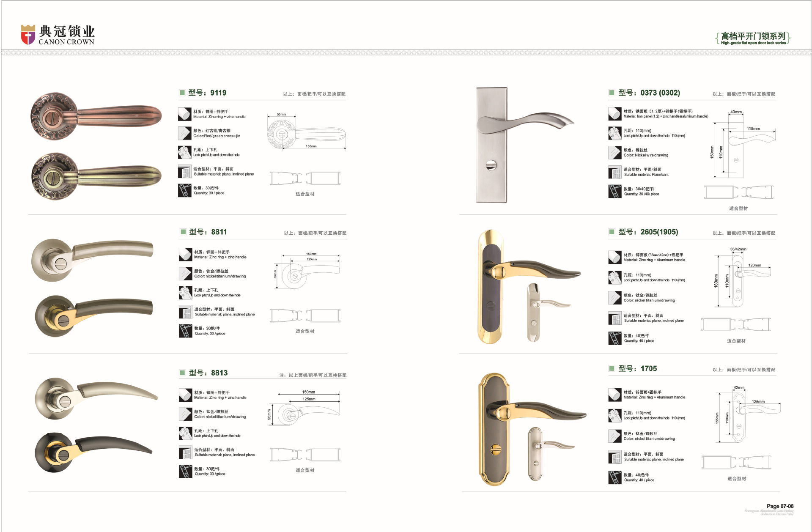Click the color icon under model 9119
The width and height of the screenshot is (812, 532).
click(185, 133)
